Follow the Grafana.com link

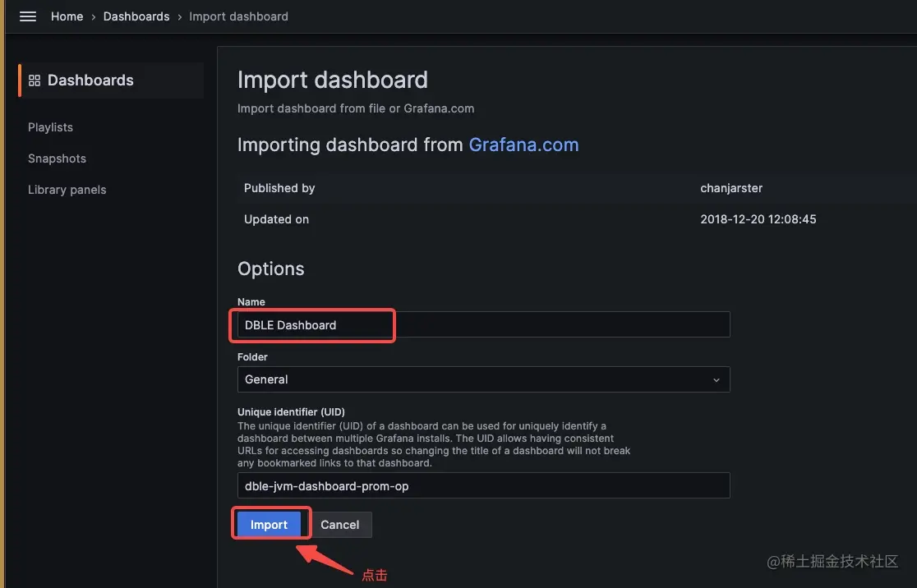[523, 145]
